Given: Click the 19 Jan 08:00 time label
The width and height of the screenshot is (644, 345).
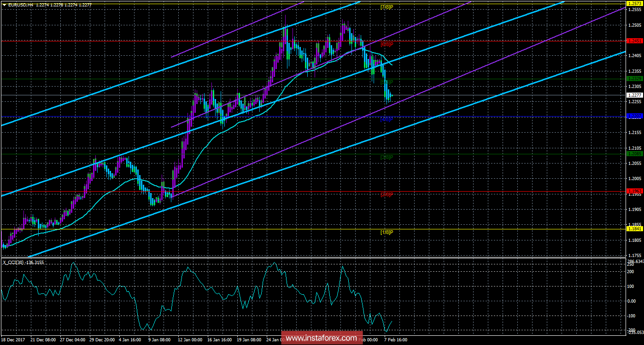Looking at the screenshot, I should click(250, 339).
